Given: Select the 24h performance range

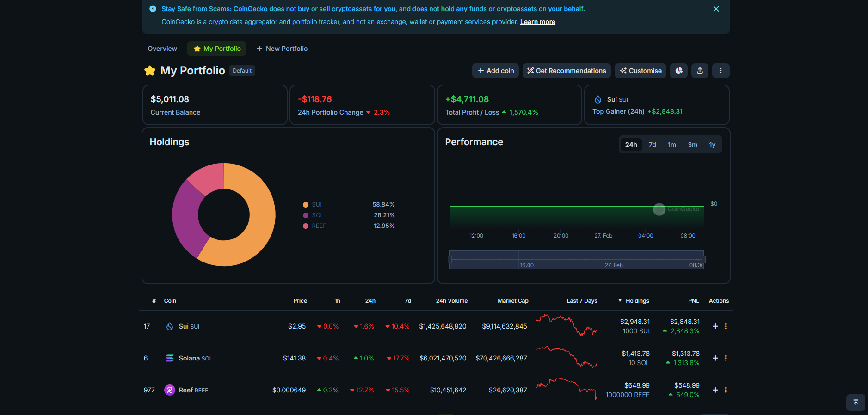Looking at the screenshot, I should (631, 145).
